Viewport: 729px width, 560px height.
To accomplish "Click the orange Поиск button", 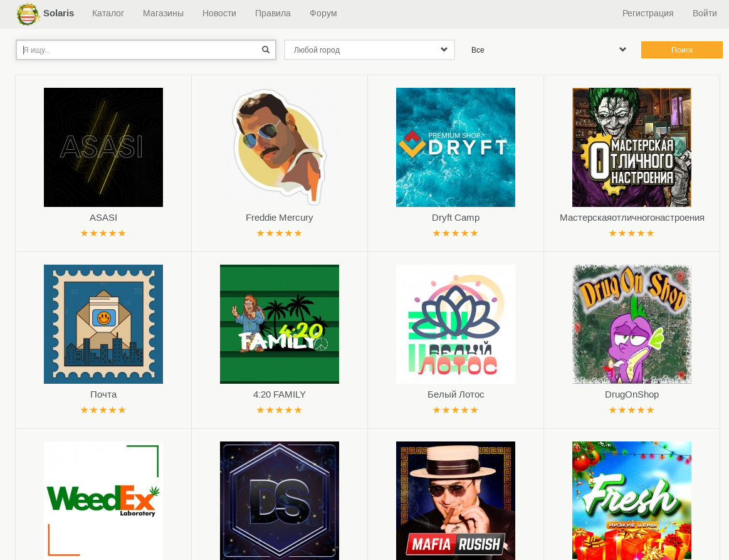I will (681, 50).
